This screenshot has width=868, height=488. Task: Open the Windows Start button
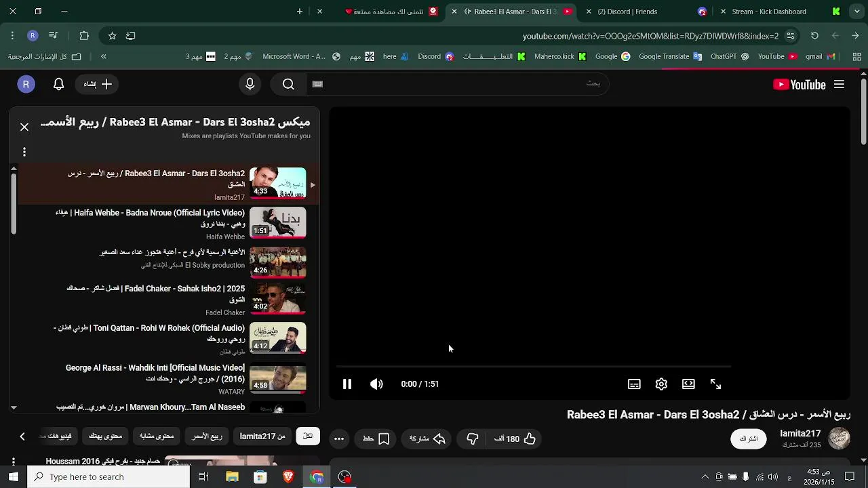[x=13, y=476]
